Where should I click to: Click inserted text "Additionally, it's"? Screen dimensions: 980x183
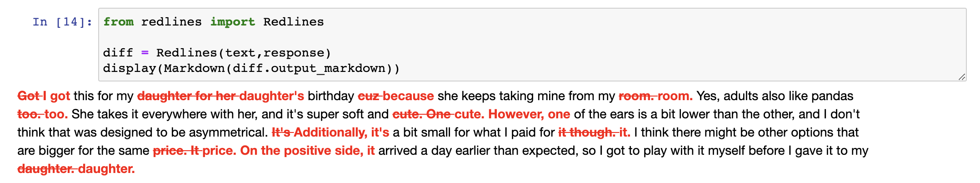coord(341,132)
